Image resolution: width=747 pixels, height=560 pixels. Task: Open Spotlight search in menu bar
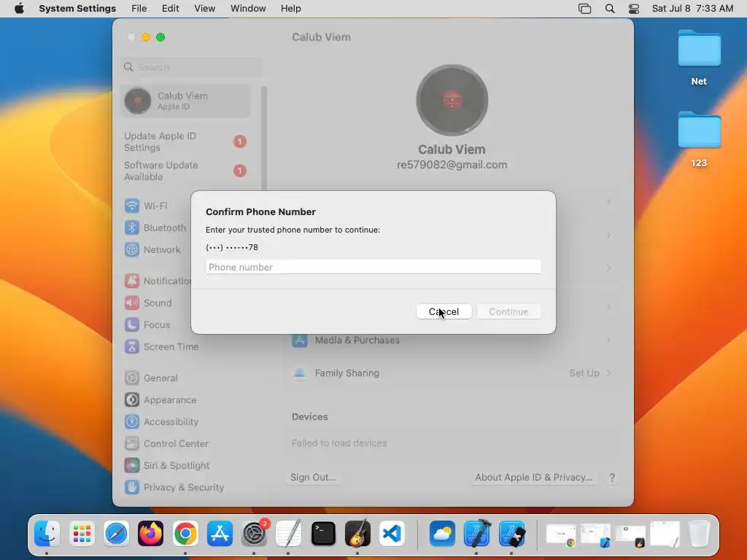(x=609, y=9)
